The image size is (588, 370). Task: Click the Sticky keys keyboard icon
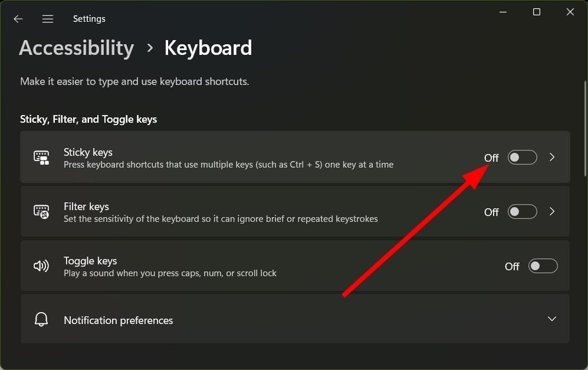[41, 158]
